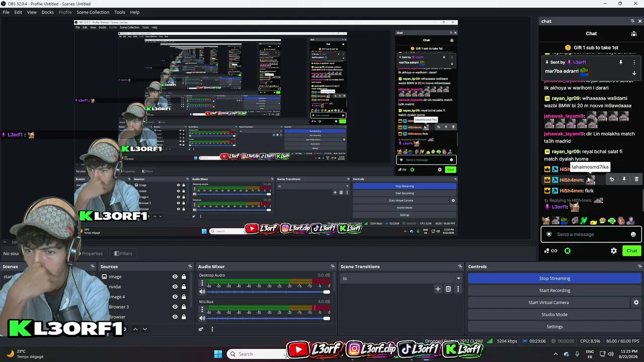Mute the Mic/Aux speaker icon

tap(202, 318)
